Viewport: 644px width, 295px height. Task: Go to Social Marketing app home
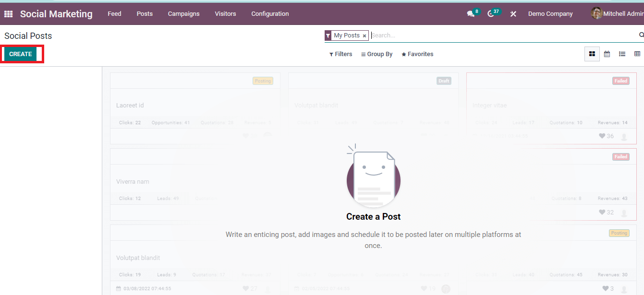tap(56, 14)
